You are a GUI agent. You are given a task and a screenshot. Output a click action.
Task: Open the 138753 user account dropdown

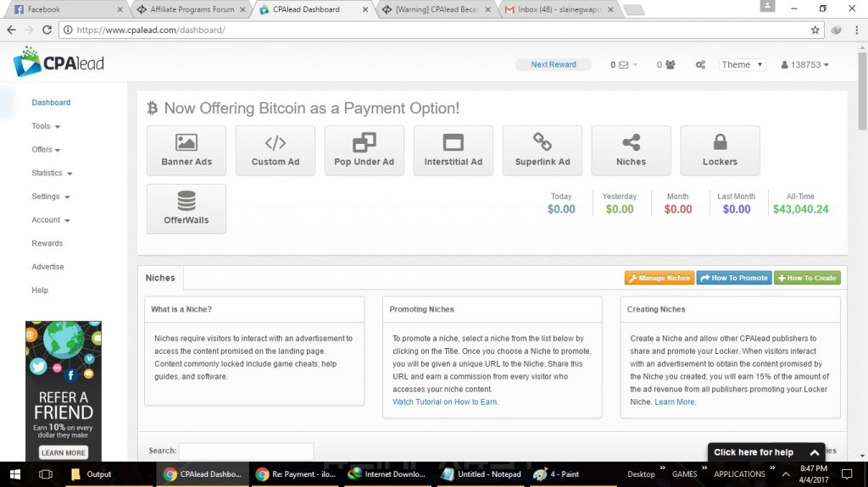805,64
